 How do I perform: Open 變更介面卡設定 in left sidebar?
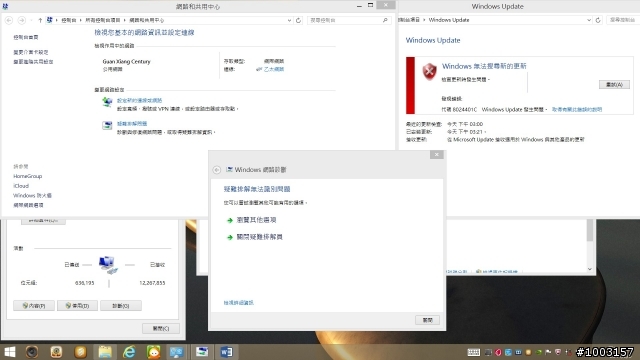click(x=31, y=52)
